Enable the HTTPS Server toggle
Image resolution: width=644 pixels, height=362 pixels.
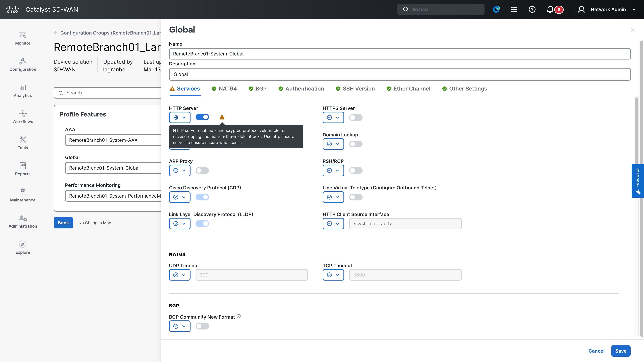click(x=356, y=117)
